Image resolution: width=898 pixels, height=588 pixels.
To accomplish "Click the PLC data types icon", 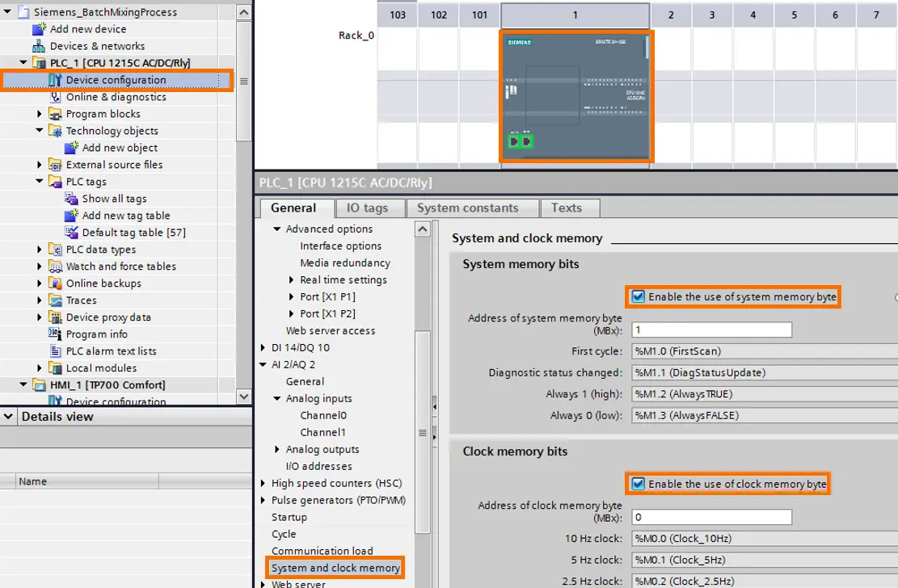I will [55, 250].
